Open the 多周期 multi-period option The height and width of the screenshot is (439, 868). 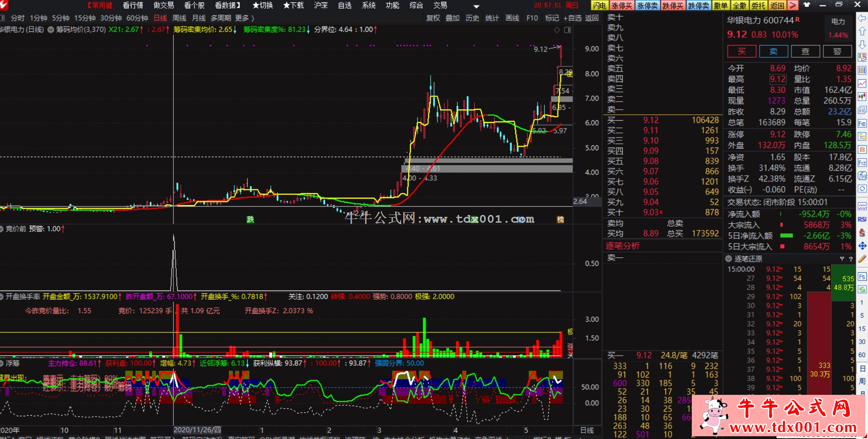(221, 18)
